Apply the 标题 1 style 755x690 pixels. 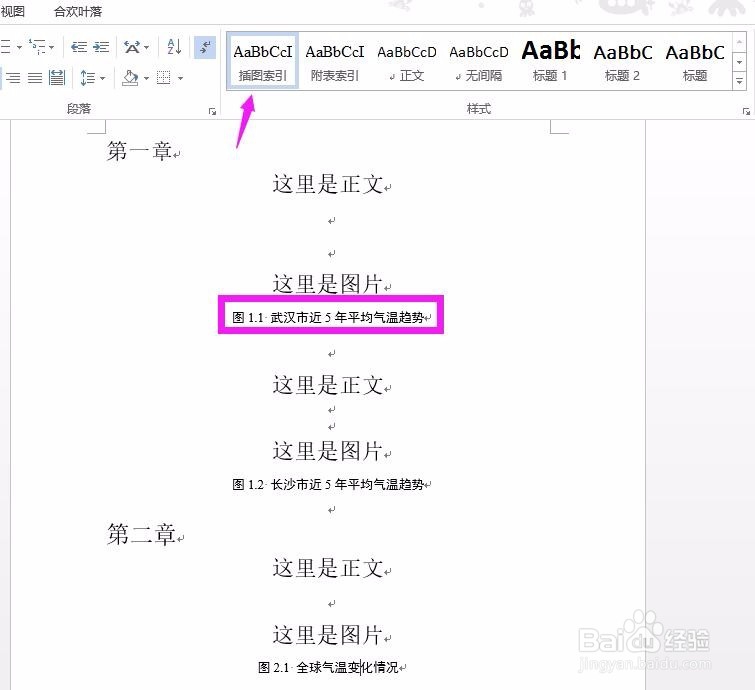coord(550,61)
